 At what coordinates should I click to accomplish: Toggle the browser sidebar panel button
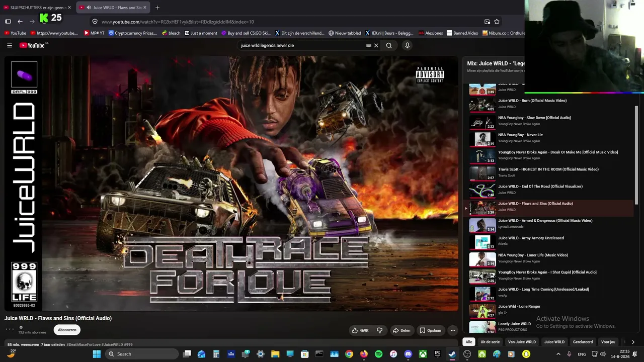point(8,21)
